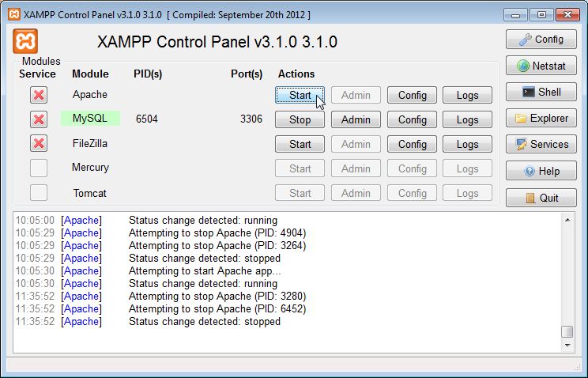Minimize the XAMPP Control Panel window

tap(515, 15)
